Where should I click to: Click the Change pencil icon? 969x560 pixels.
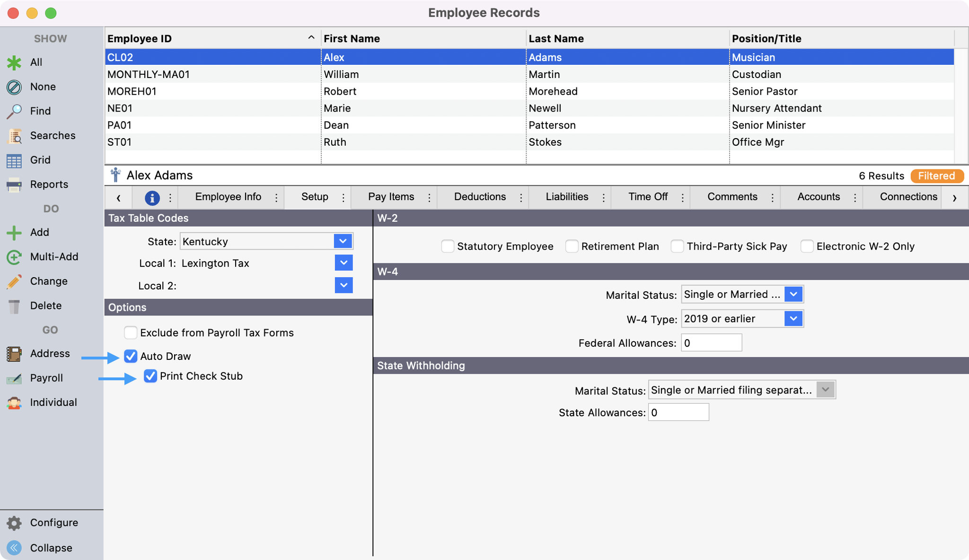(x=14, y=281)
